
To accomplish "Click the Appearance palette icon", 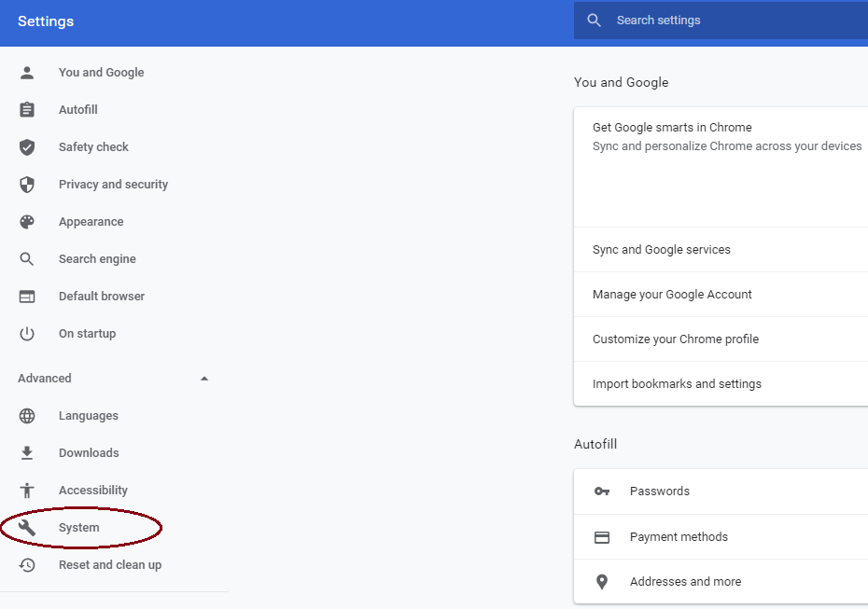I will click(x=26, y=222).
